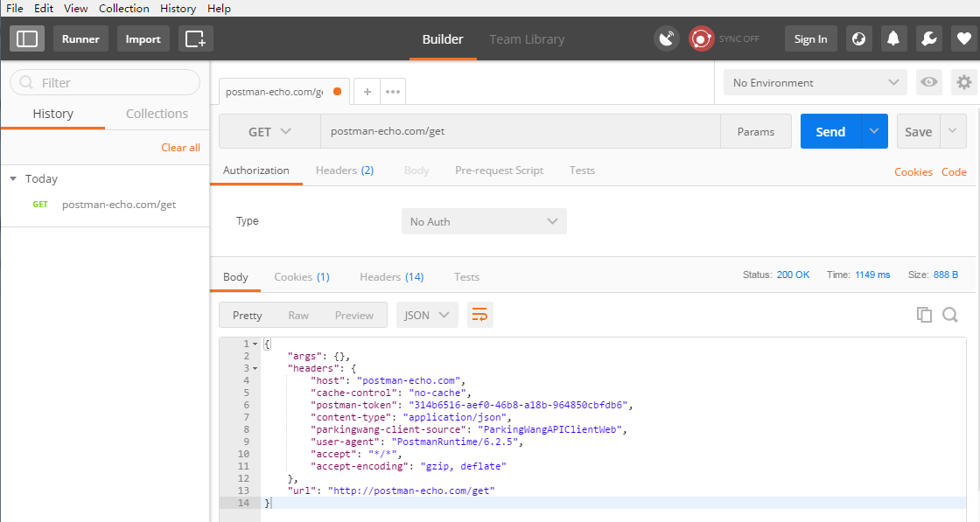Click the heart icon

[x=964, y=38]
